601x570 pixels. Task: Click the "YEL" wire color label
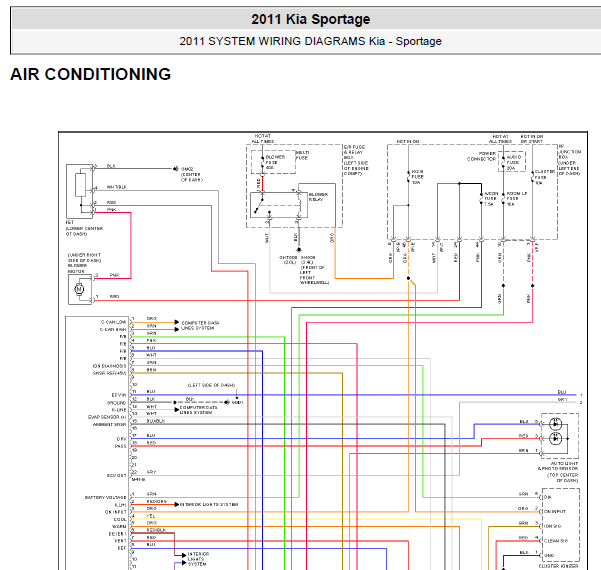pos(151,516)
